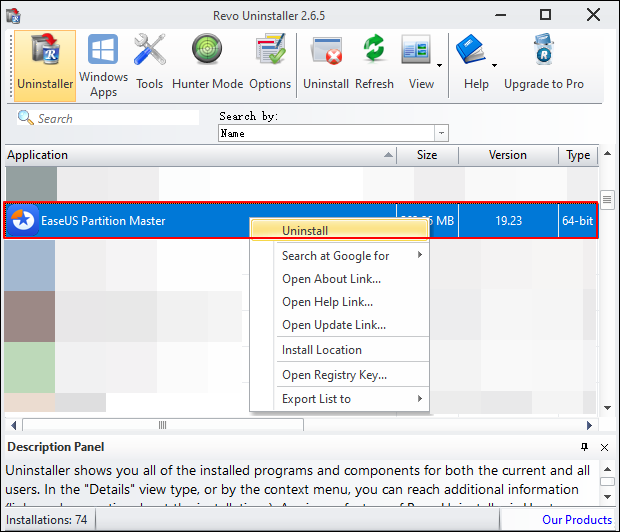Close the Description Panel
Image resolution: width=620 pixels, height=532 pixels.
tap(604, 447)
